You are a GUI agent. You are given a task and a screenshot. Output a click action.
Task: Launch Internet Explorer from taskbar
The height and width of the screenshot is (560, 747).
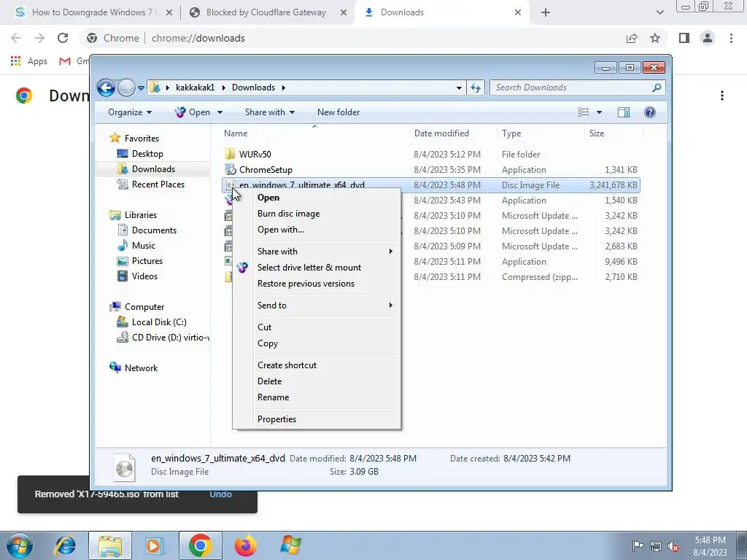click(65, 545)
